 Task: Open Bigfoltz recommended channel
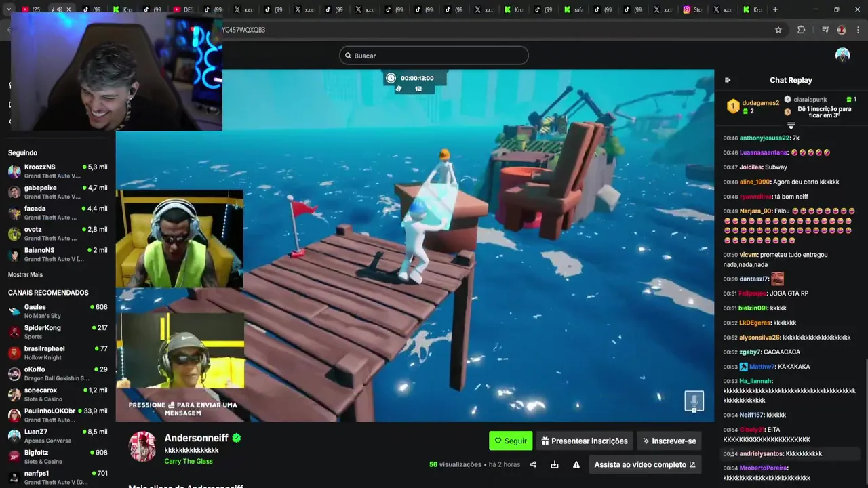pyautogui.click(x=58, y=457)
